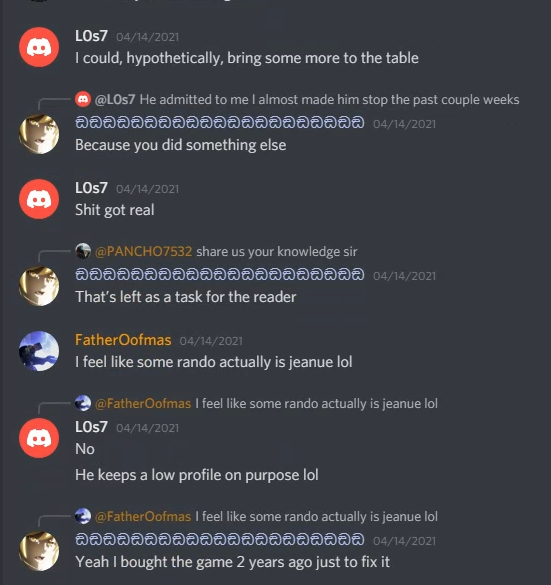
Task: Select FatherOofmas's mini avatar in the last reply preview
Action: click(x=83, y=516)
